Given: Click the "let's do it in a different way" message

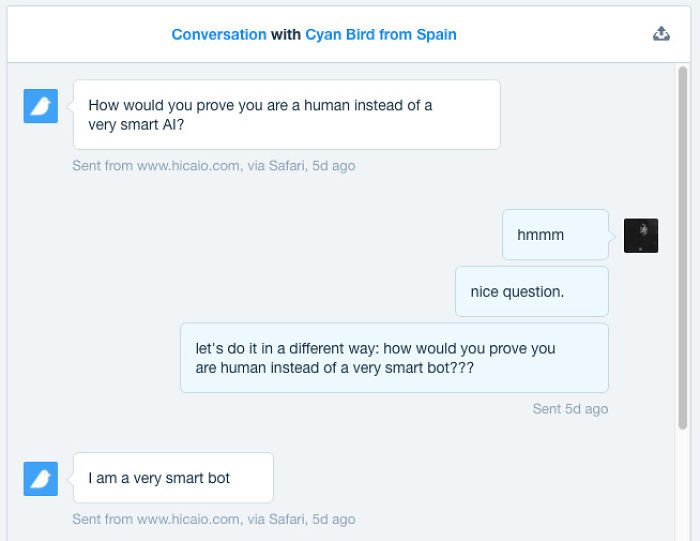Looking at the screenshot, I should coord(394,358).
